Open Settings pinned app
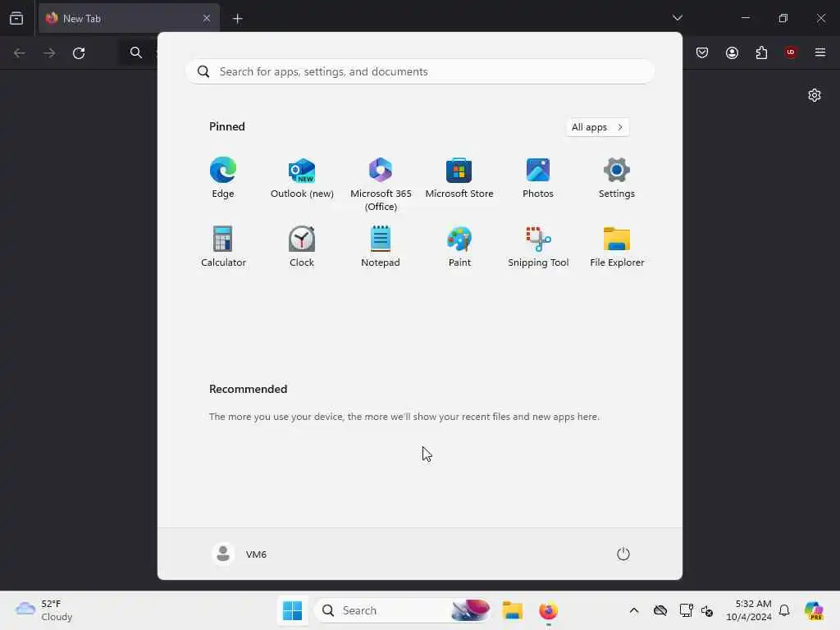The width and height of the screenshot is (840, 630). click(x=617, y=178)
